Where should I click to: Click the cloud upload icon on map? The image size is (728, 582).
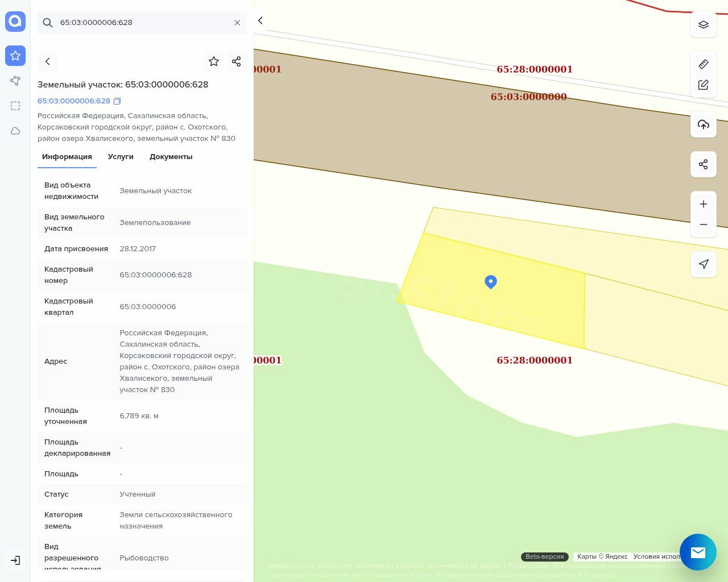(x=704, y=124)
